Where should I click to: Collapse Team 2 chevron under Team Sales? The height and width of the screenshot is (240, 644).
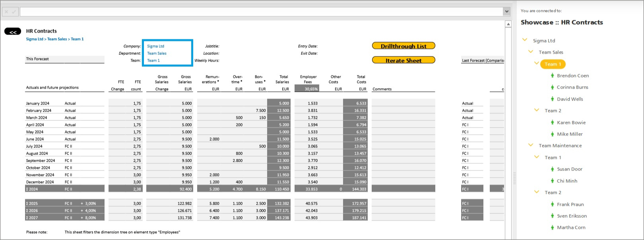(537, 110)
